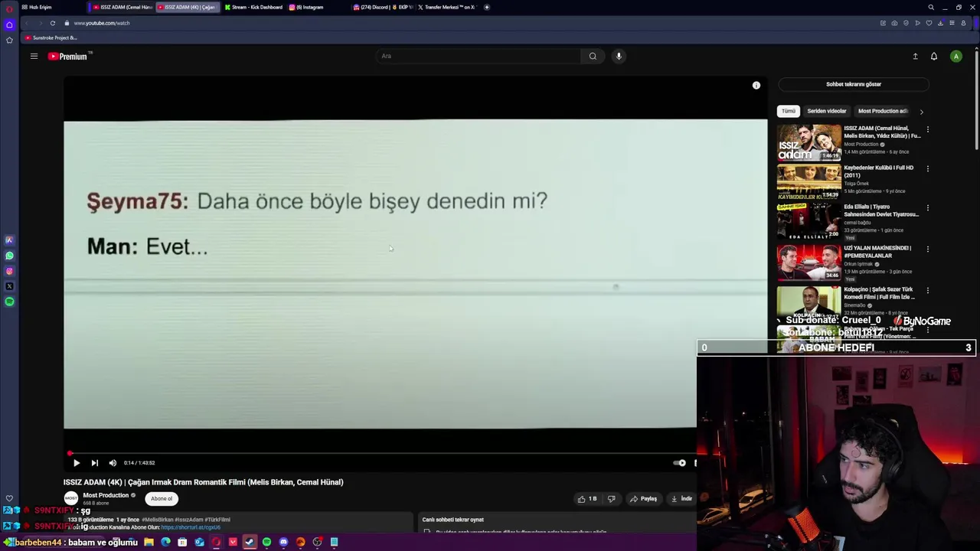Open Discord from the Windows taskbar
The width and height of the screenshot is (980, 551).
tap(283, 542)
